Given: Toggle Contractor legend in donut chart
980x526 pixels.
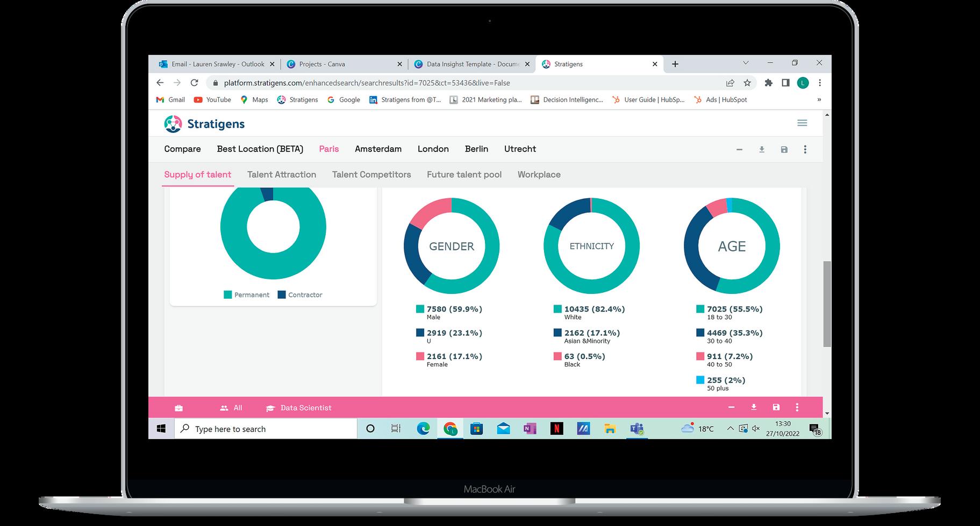Looking at the screenshot, I should click(300, 294).
